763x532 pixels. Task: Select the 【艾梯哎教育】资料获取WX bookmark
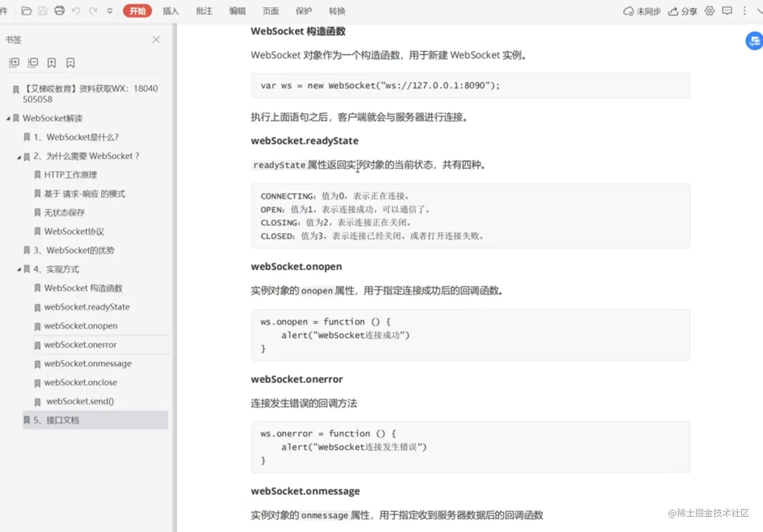pos(90,94)
